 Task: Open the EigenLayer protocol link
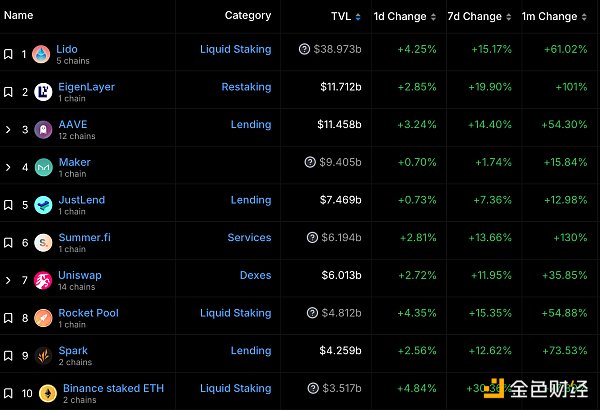point(86,87)
